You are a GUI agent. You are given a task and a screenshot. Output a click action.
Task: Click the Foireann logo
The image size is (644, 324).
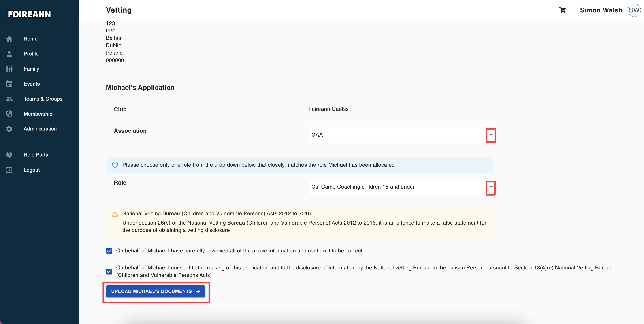(29, 14)
